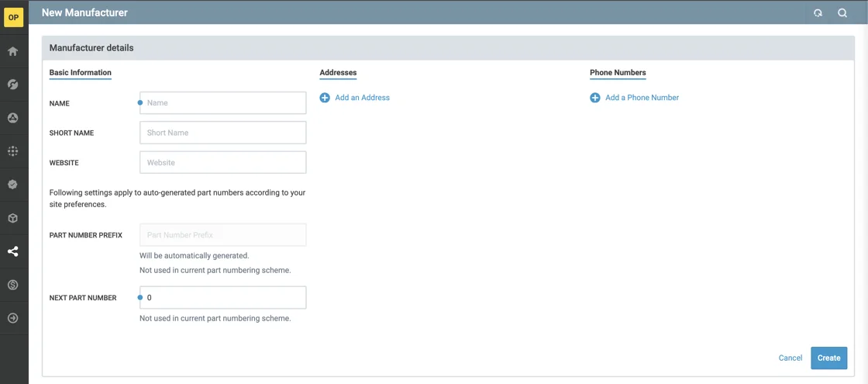Open the circular arrows sidebar icon
Screen dimensions: 868x384
click(x=12, y=85)
